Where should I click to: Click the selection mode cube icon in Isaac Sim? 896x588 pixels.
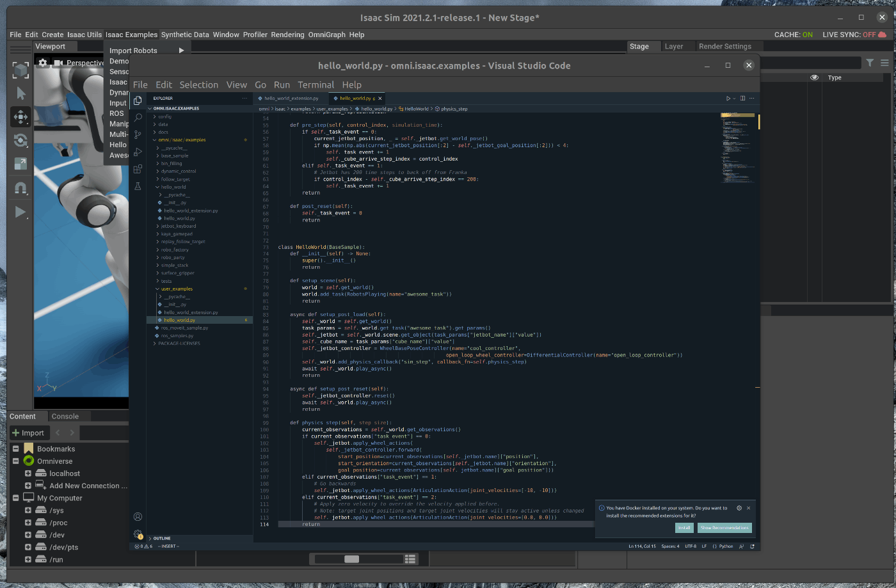click(20, 70)
